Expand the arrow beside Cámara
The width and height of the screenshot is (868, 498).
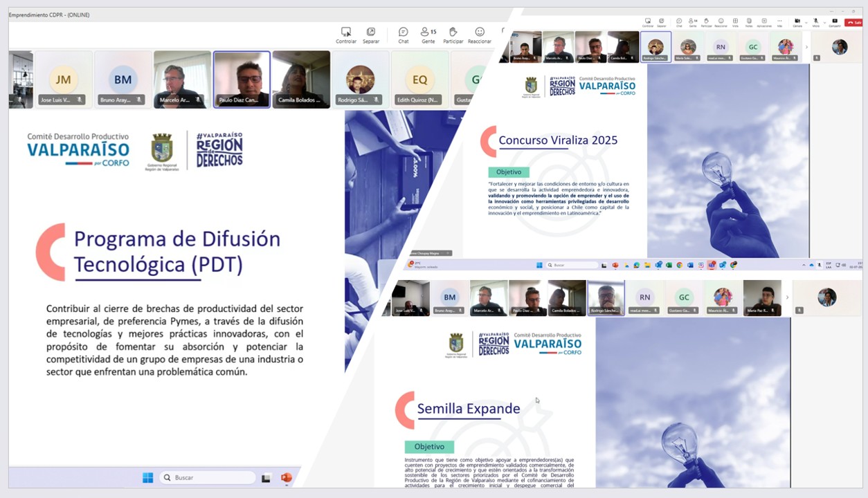click(x=806, y=22)
